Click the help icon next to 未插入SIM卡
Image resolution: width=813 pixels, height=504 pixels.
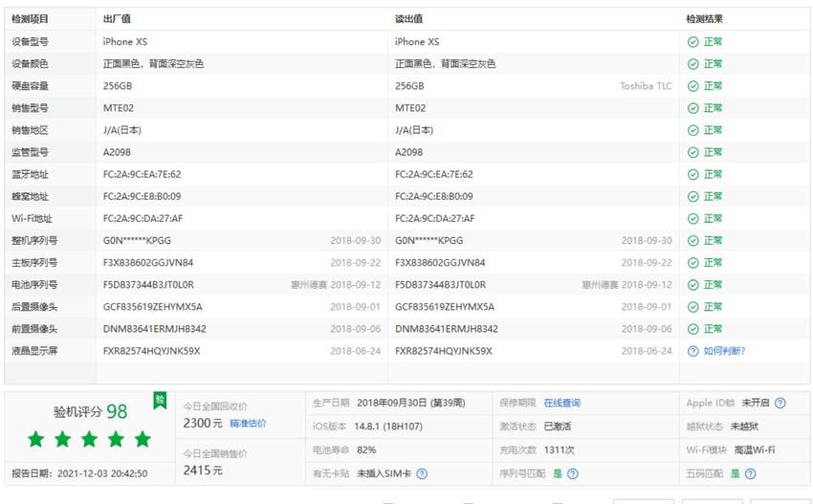[x=422, y=473]
